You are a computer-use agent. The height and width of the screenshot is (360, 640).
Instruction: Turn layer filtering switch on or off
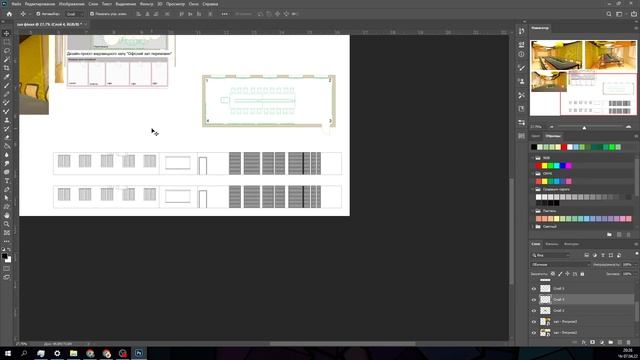[637, 254]
